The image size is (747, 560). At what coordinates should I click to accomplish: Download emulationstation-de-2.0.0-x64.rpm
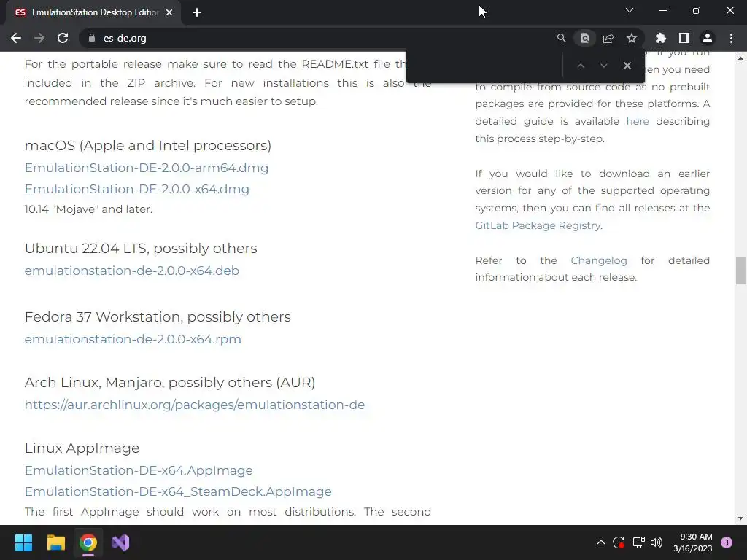click(133, 339)
